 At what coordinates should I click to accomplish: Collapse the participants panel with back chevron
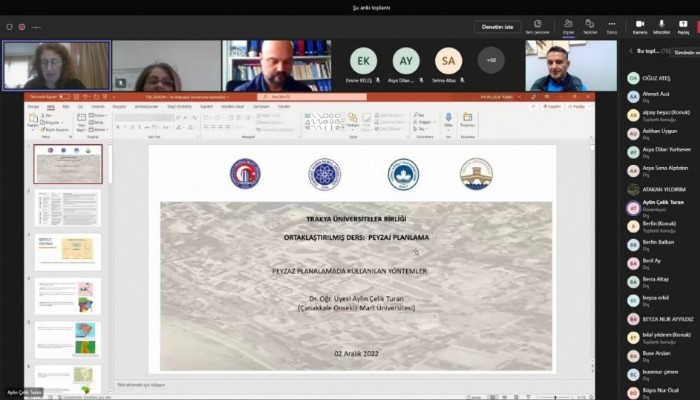[x=631, y=51]
